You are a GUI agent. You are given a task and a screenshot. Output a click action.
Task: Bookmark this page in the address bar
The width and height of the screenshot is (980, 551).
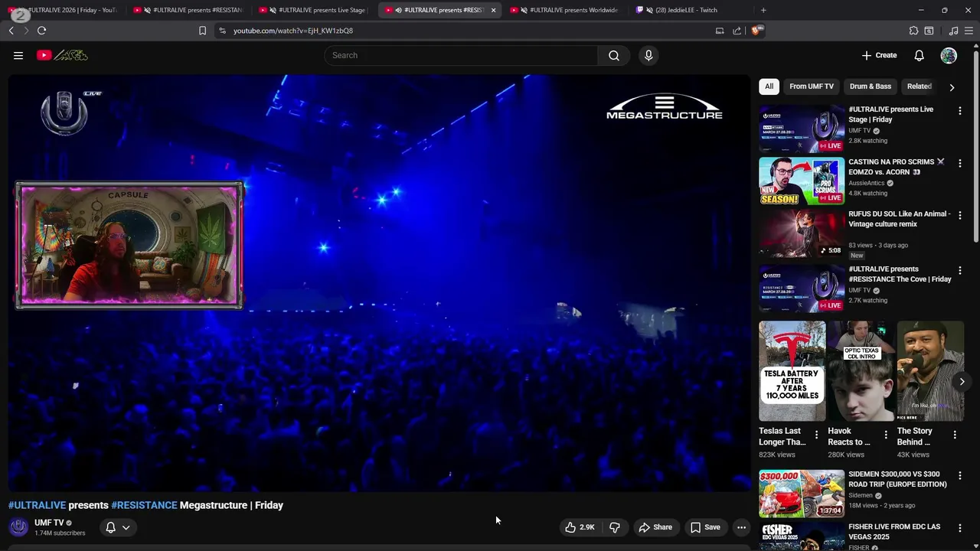[202, 31]
